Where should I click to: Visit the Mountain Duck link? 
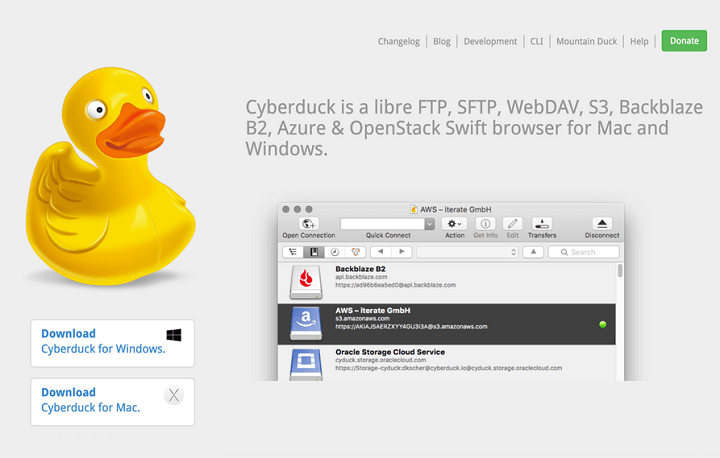[x=587, y=41]
